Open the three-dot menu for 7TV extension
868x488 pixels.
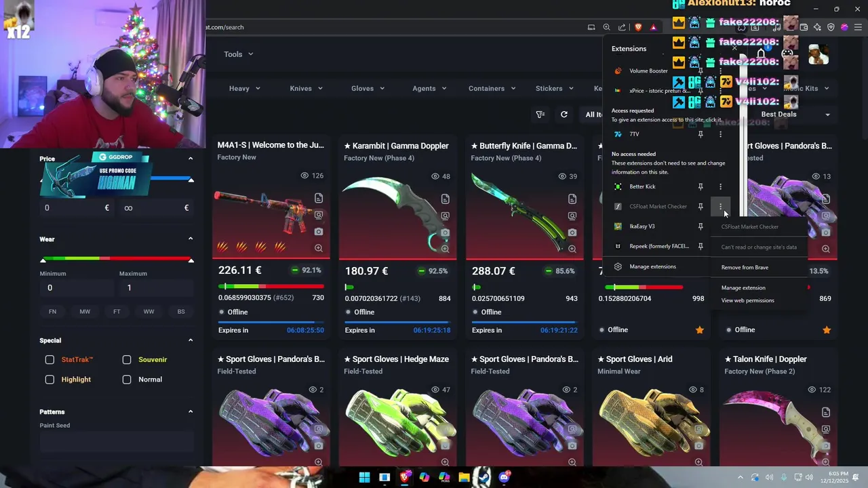tap(720, 134)
